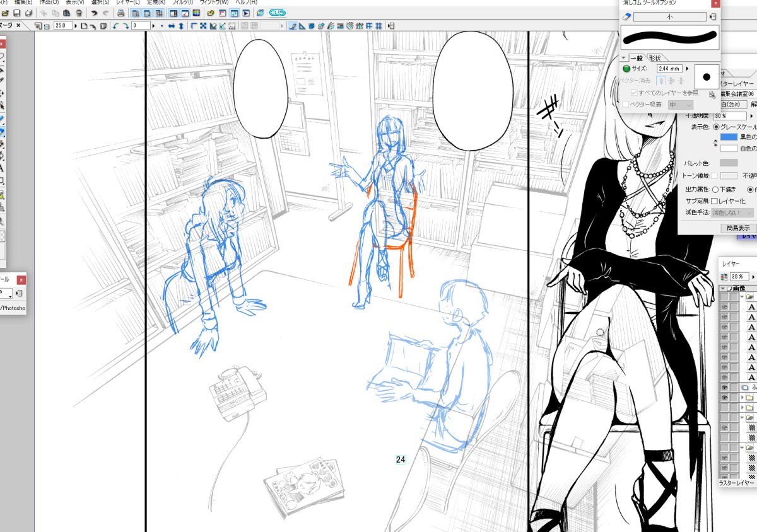Click the small icon below the brush tip preview
The width and height of the screenshot is (757, 532).
712,95
